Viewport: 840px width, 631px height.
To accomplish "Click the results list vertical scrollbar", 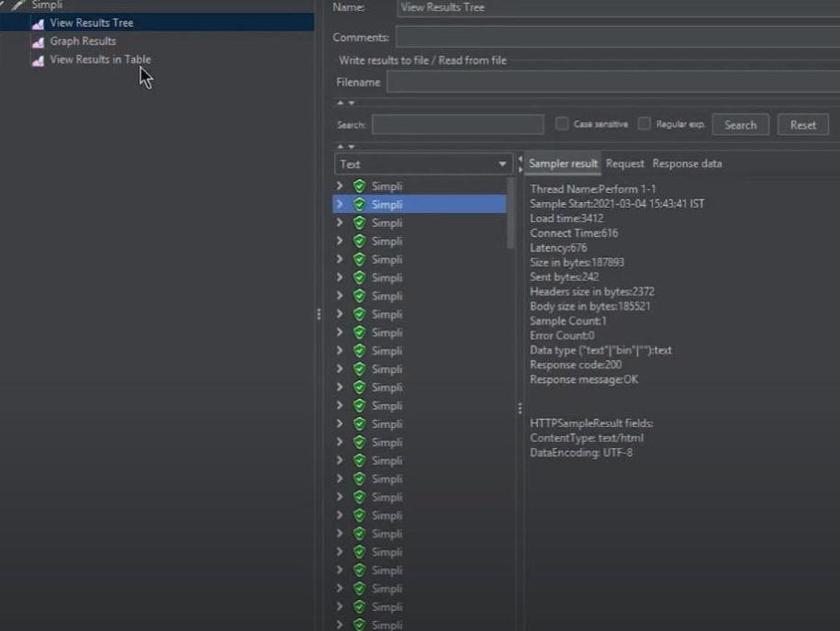I will point(511,213).
